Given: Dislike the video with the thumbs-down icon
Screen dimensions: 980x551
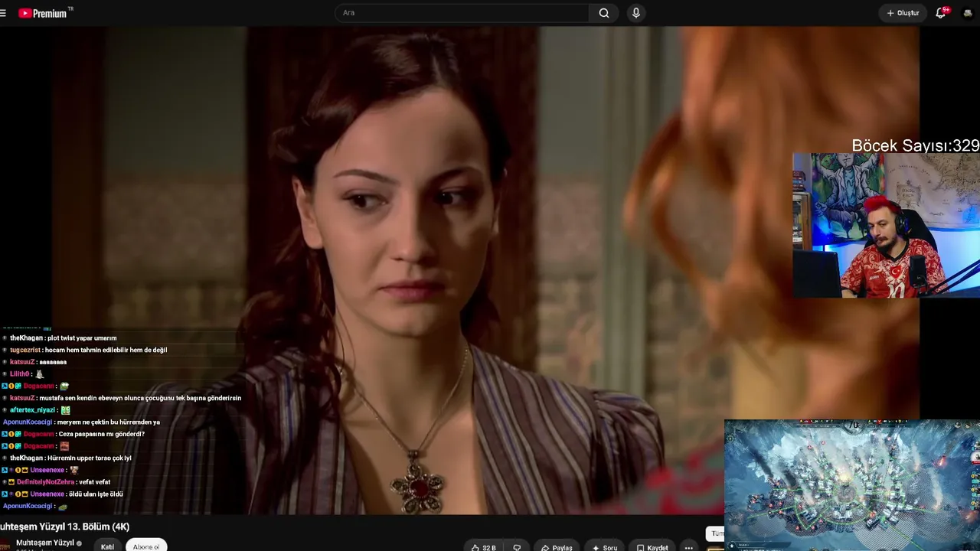Looking at the screenshot, I should [517, 547].
